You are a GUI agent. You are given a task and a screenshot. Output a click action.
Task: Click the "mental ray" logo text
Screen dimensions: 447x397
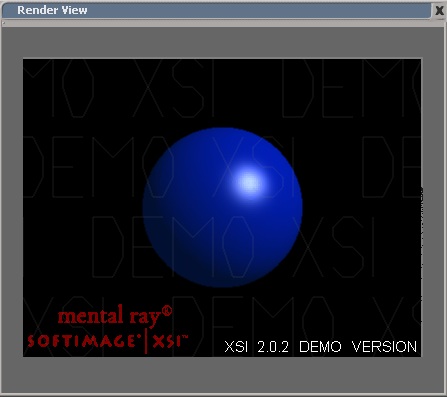tap(115, 315)
